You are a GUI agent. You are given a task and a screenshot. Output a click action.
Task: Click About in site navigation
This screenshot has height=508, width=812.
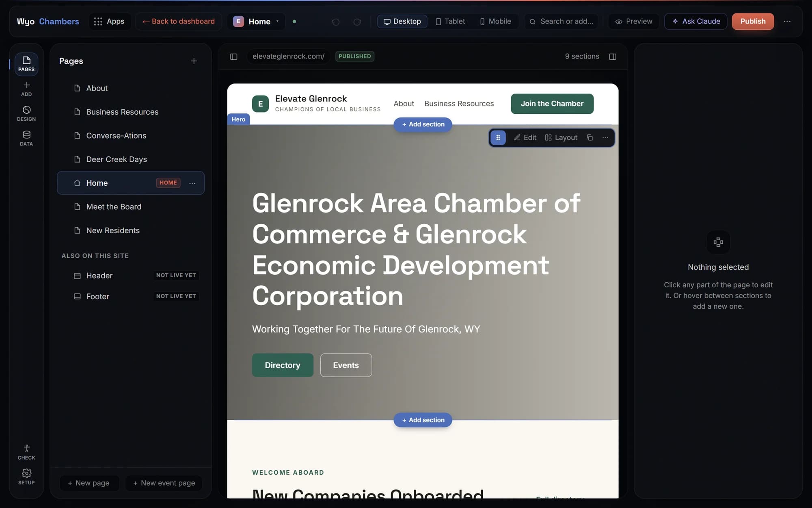coord(404,104)
